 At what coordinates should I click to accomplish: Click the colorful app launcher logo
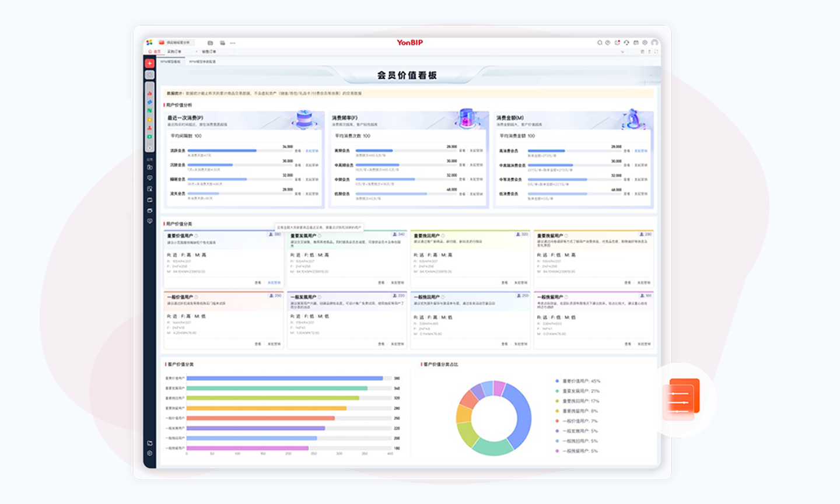click(x=149, y=43)
